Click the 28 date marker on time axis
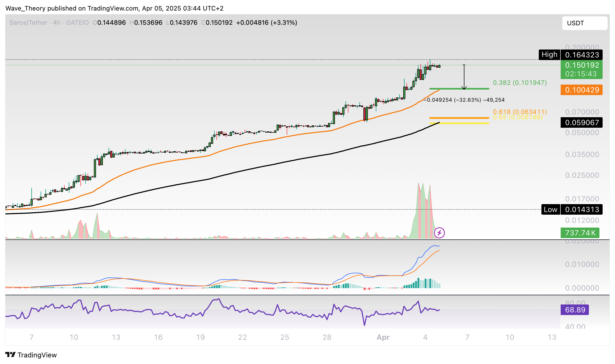The height and width of the screenshot is (364, 615). 327,337
